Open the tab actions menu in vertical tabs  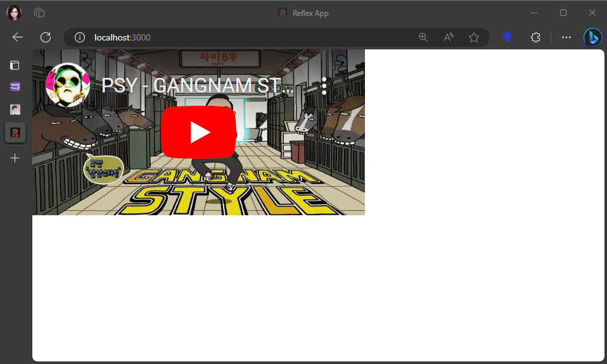pyautogui.click(x=15, y=65)
